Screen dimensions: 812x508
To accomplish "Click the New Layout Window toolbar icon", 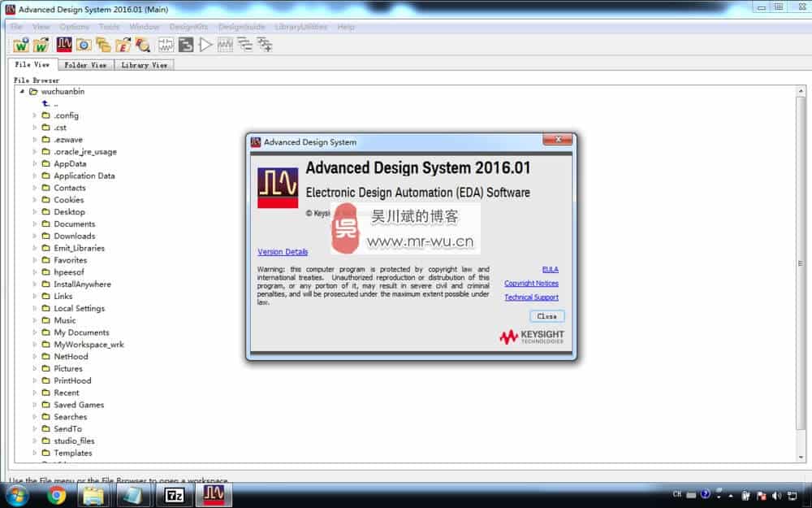I will 184,45.
